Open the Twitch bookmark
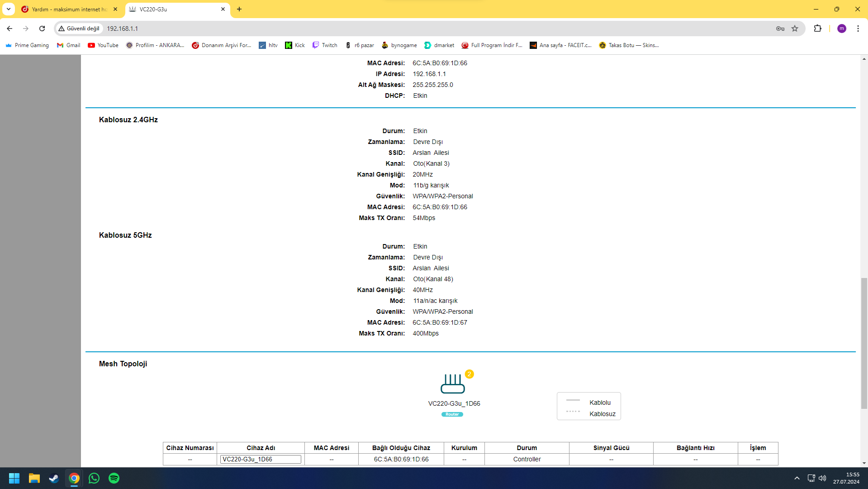Image resolution: width=868 pixels, height=489 pixels. pos(325,45)
